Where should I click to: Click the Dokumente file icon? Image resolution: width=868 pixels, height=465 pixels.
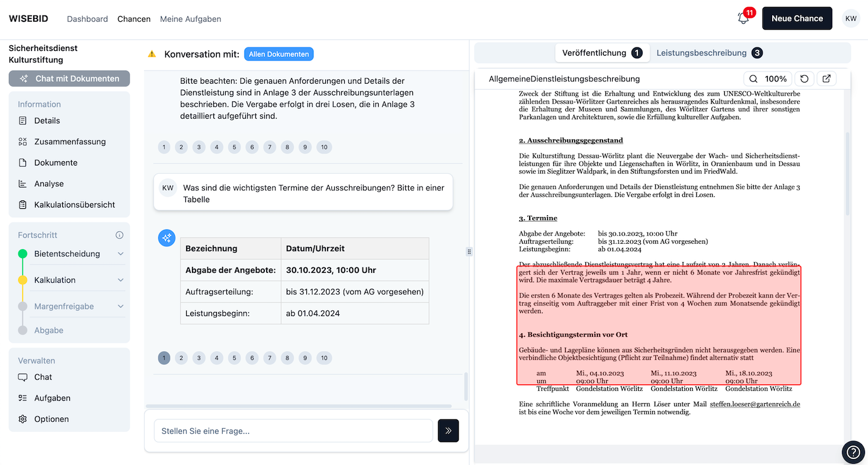pos(23,163)
